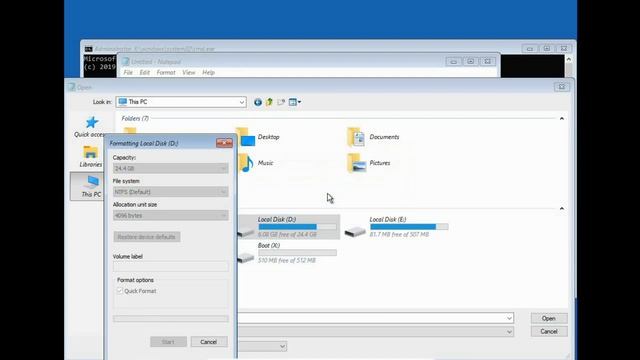Expand the Look in drop-down list
Image resolution: width=640 pixels, height=360 pixels.
[241, 102]
